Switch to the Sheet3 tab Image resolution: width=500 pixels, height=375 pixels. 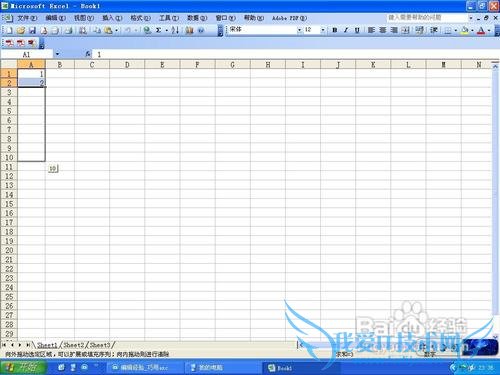click(100, 345)
